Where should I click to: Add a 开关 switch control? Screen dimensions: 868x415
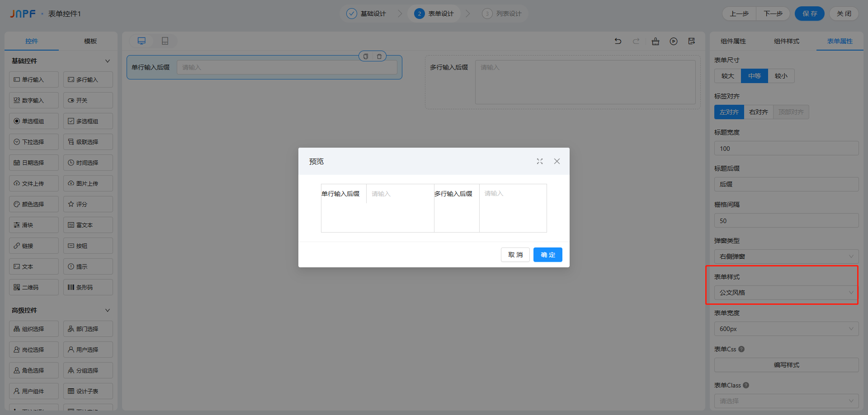click(88, 100)
